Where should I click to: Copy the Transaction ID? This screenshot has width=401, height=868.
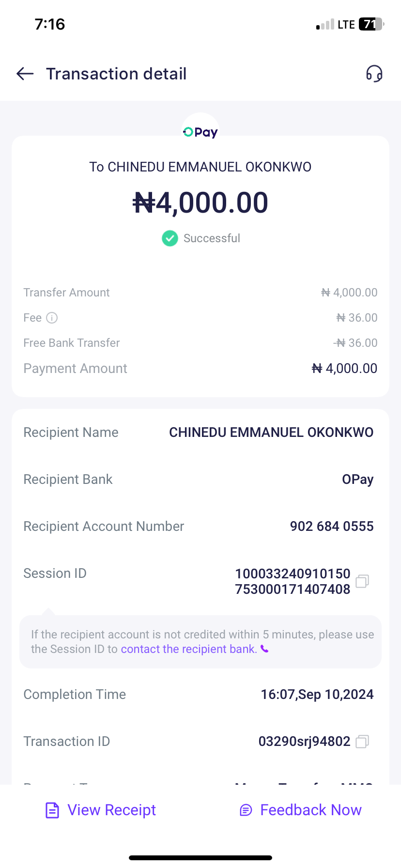pyautogui.click(x=362, y=742)
